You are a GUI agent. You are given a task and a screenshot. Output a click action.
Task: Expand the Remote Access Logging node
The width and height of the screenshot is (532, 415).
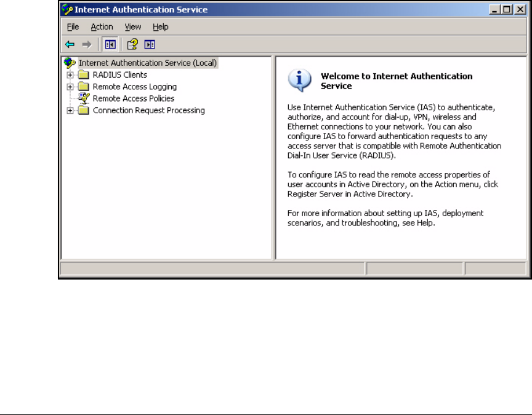coord(70,87)
